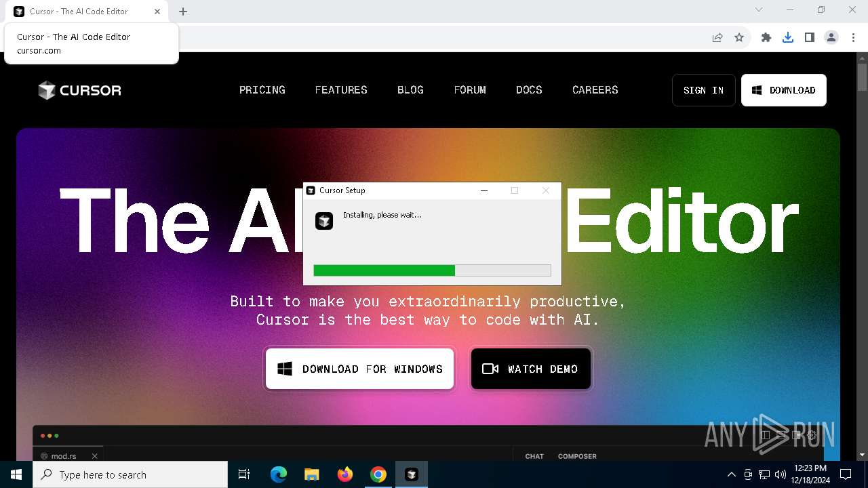Click scrollbar down arrow
Image resolution: width=868 pixels, height=488 pixels.
tap(862, 455)
